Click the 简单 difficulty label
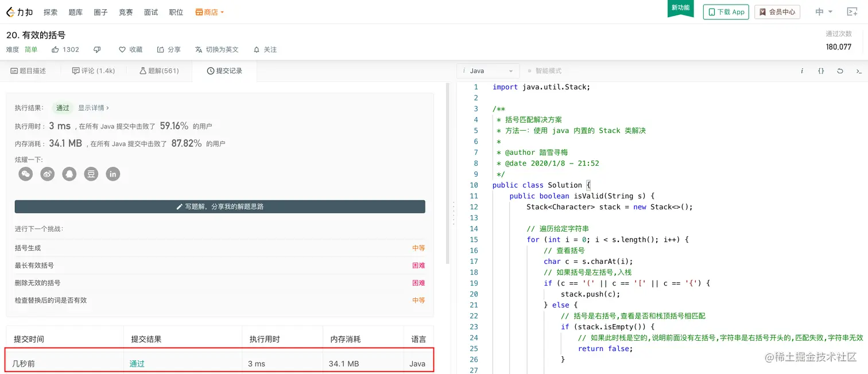The width and height of the screenshot is (868, 374). coord(31,50)
